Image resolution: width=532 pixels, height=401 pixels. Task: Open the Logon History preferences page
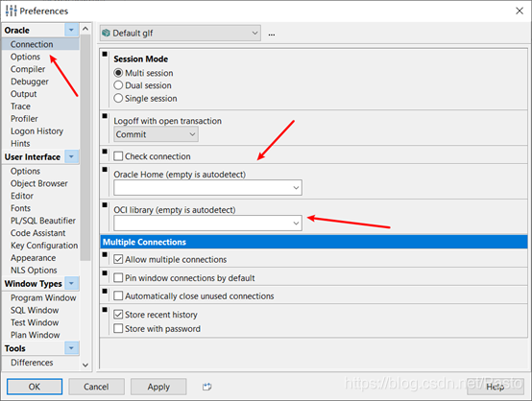[37, 131]
